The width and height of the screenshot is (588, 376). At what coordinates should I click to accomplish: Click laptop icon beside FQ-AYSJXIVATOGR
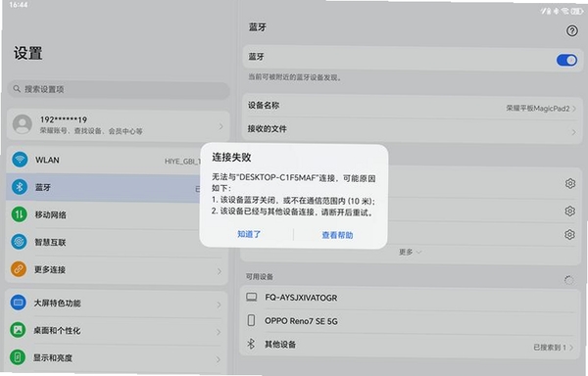point(251,298)
